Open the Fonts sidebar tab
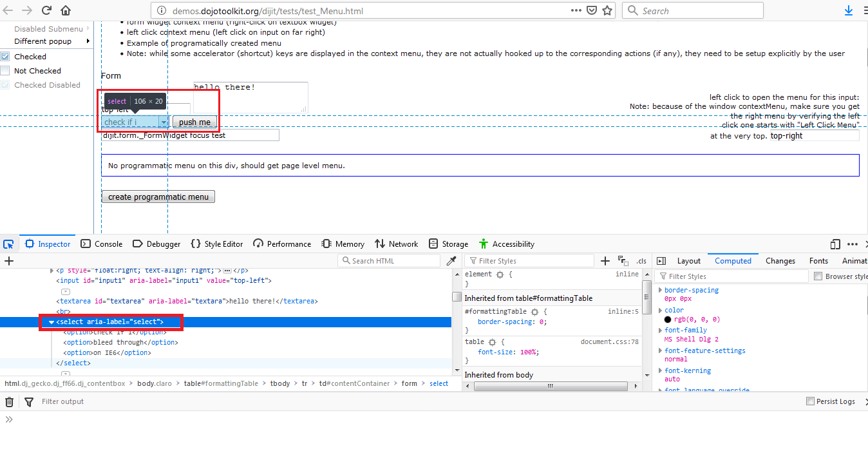Viewport: 868px width, 451px height. [x=818, y=260]
